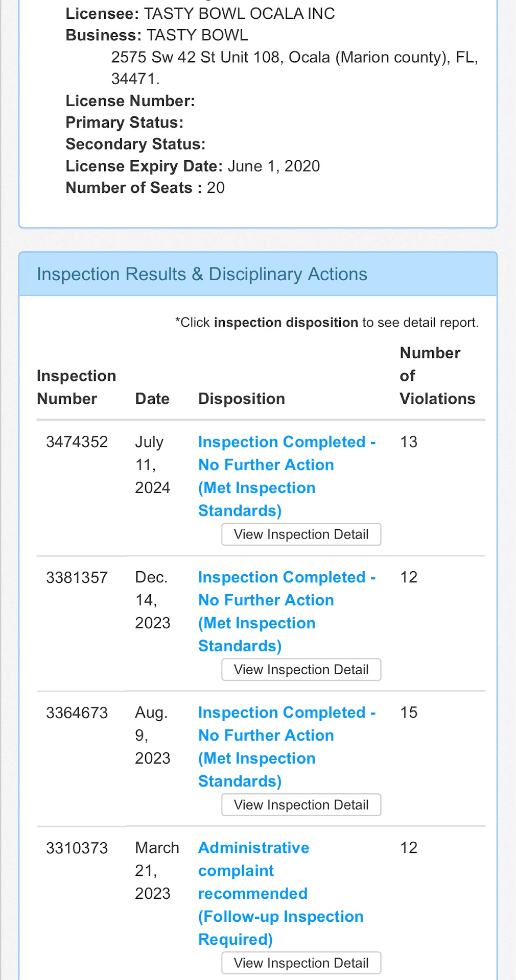The height and width of the screenshot is (980, 516).
Task: Open the Aug. 9, 2023 inspection disposition link
Action: click(x=286, y=746)
